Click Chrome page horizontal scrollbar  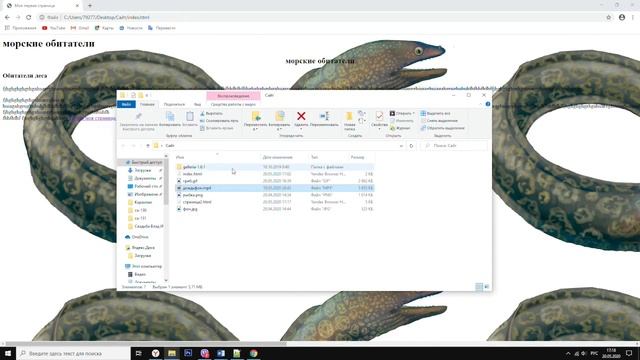coord(145,344)
